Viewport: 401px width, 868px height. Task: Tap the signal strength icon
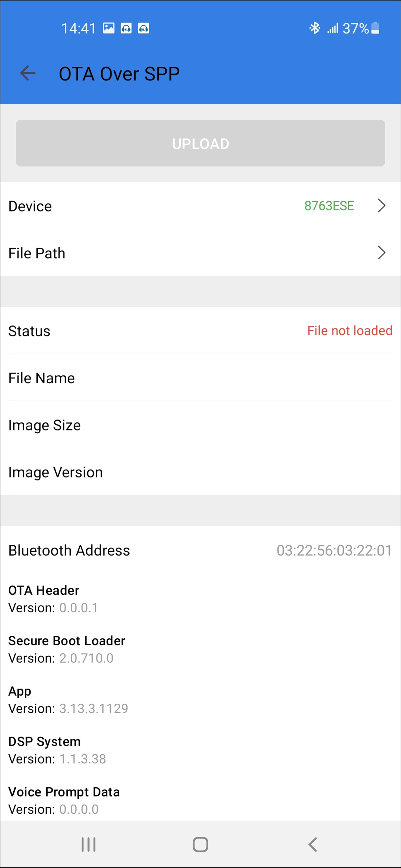pos(332,28)
